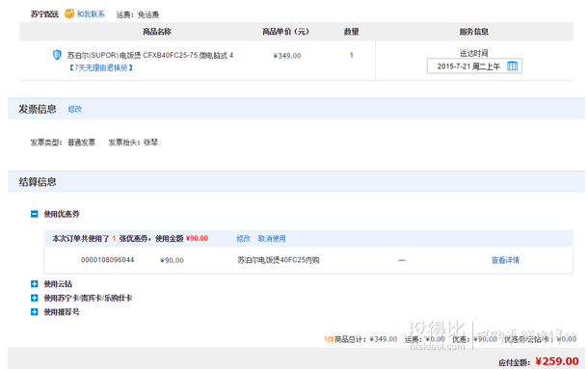
Task: Expand the 使用苏宁卡/贵宾卡/乐购仕卡 section
Action: click(x=34, y=298)
